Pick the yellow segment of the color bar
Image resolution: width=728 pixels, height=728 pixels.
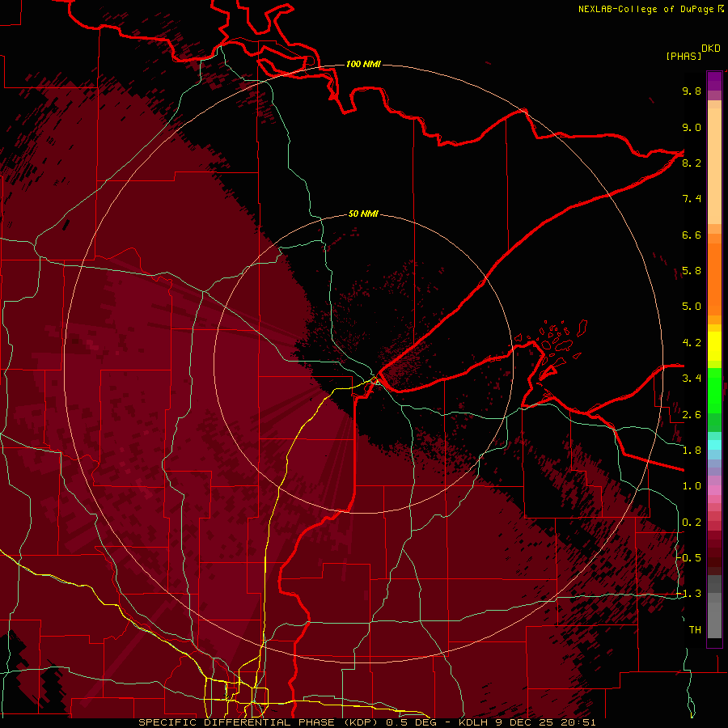[x=714, y=346]
